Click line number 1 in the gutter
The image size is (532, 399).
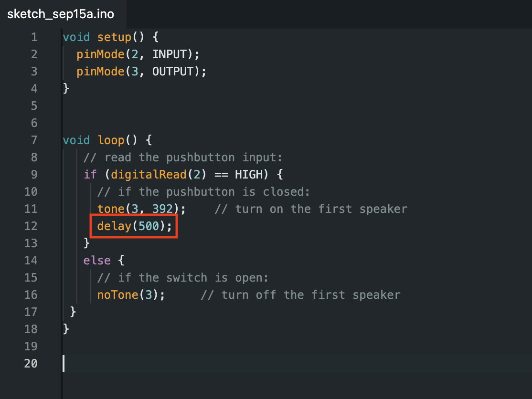(33, 37)
